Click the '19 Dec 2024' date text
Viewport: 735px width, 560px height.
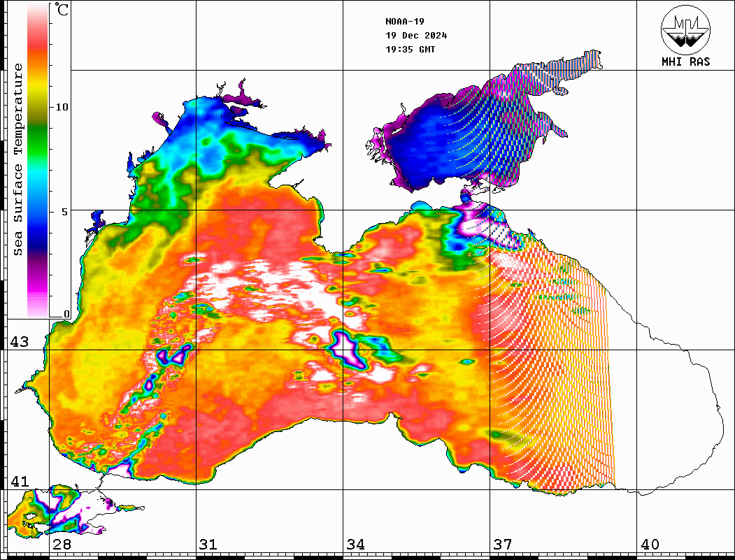[416, 36]
